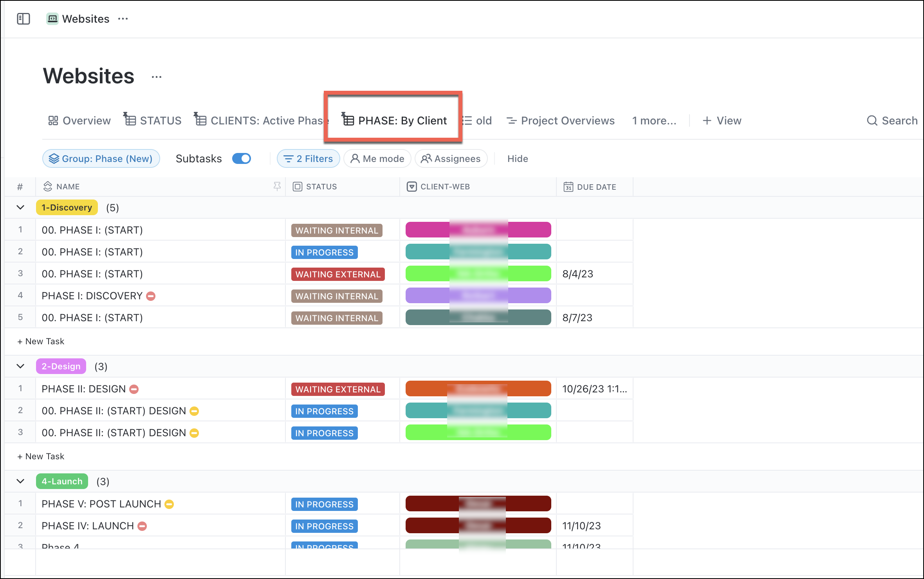
Task: Toggle the Assignees filter
Action: (451, 158)
